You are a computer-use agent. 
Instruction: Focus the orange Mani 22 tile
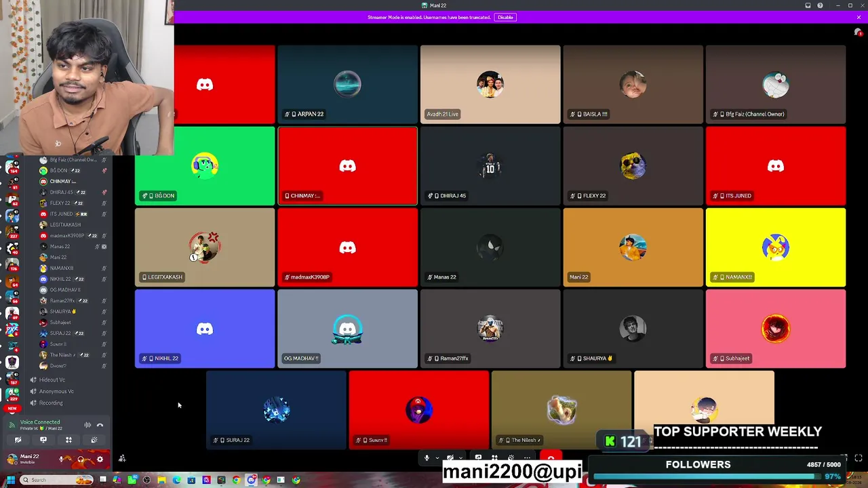point(633,247)
